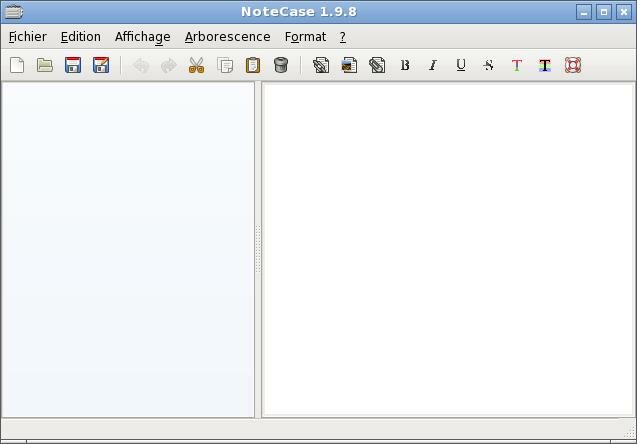637x444 pixels.
Task: Toggle bold formatting with the B icon
Action: (405, 65)
